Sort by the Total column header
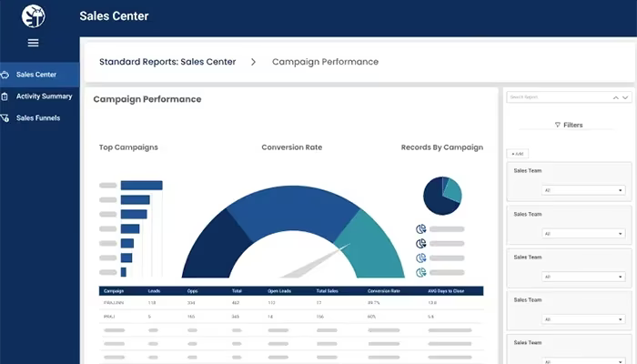The image size is (637, 364). tap(237, 291)
